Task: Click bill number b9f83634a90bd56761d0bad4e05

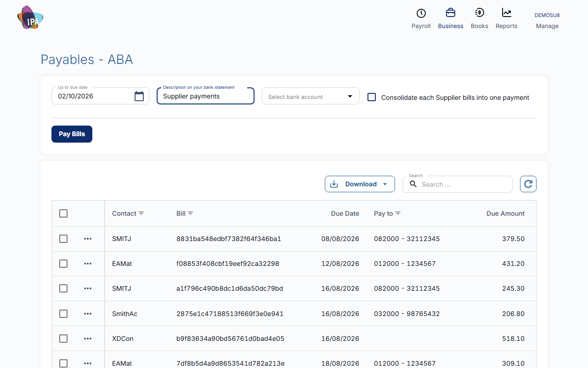Action: point(230,339)
